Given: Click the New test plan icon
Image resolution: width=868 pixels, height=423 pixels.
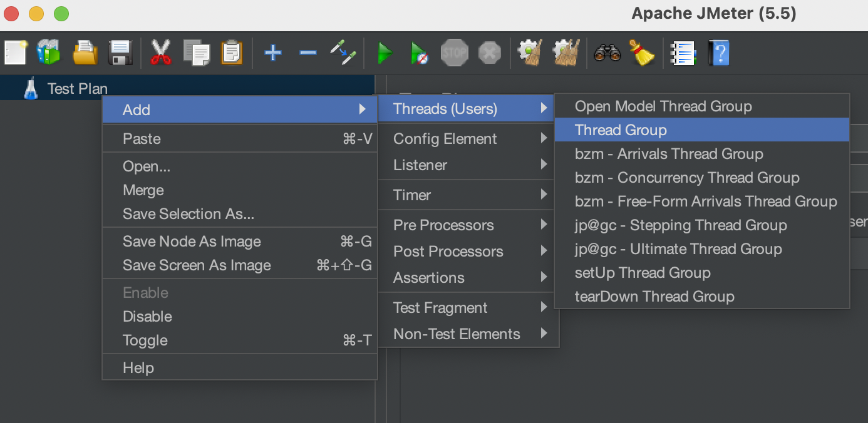Looking at the screenshot, I should click(x=15, y=53).
